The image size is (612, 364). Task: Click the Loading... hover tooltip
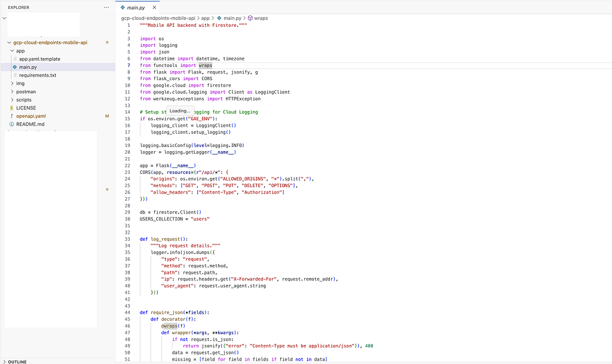pyautogui.click(x=180, y=111)
